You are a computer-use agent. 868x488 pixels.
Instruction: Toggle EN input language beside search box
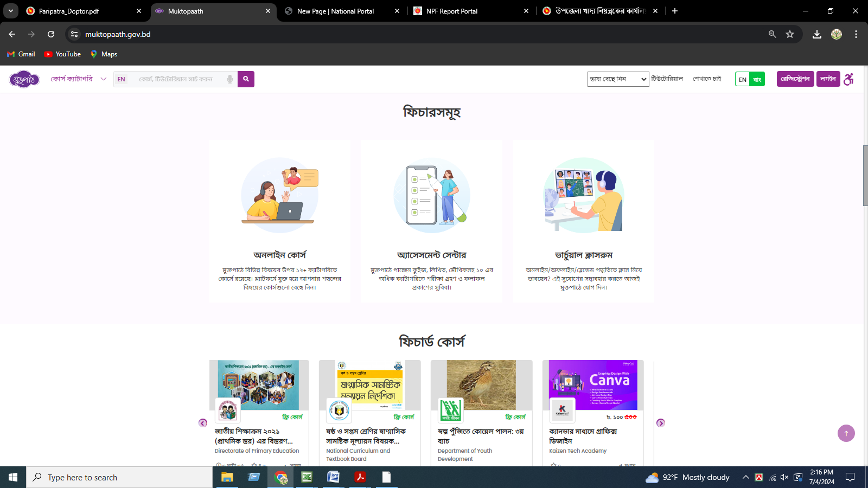pos(121,79)
